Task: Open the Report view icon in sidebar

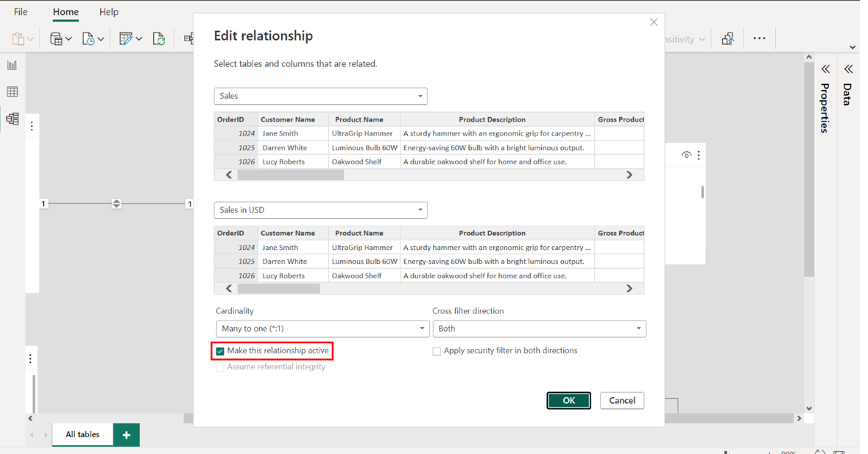Action: click(13, 66)
